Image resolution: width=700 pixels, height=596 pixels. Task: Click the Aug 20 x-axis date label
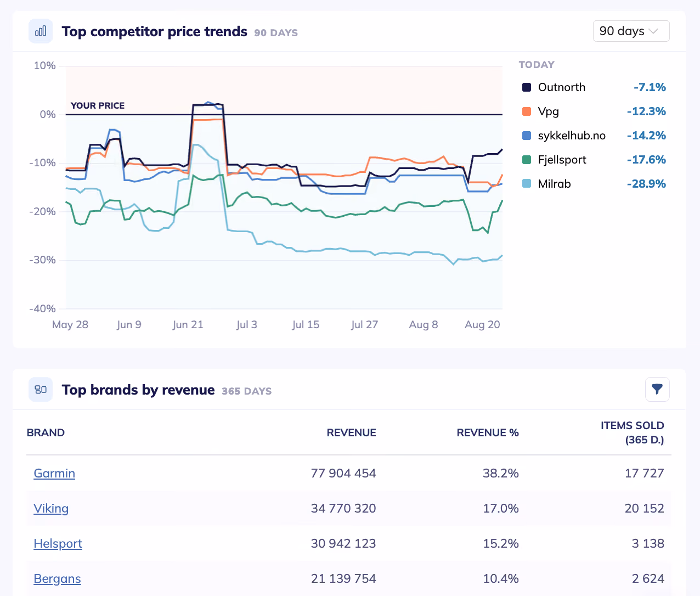pyautogui.click(x=482, y=324)
